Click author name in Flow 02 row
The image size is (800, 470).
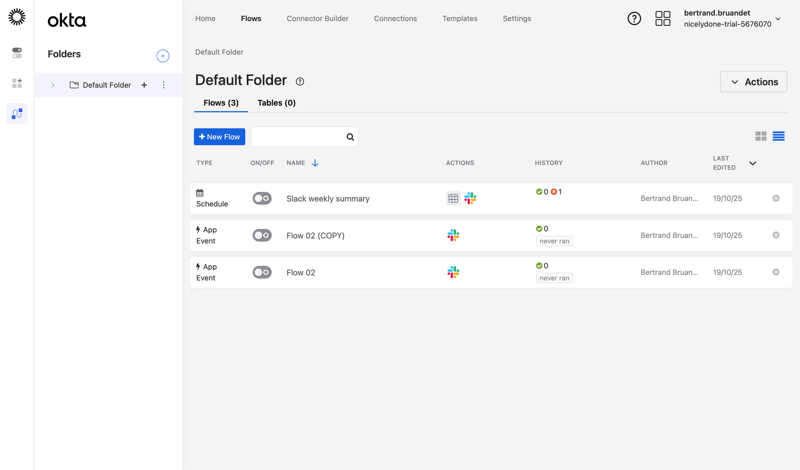[669, 273]
